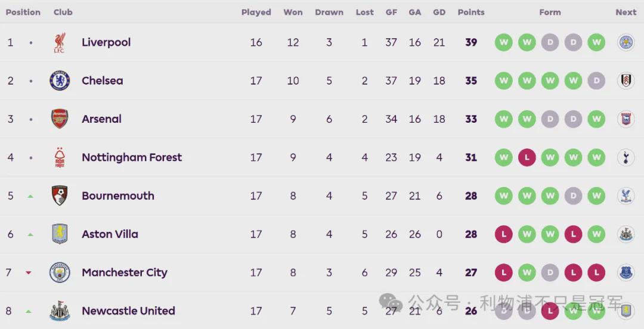
Task: Click the Played column header
Action: tap(256, 13)
